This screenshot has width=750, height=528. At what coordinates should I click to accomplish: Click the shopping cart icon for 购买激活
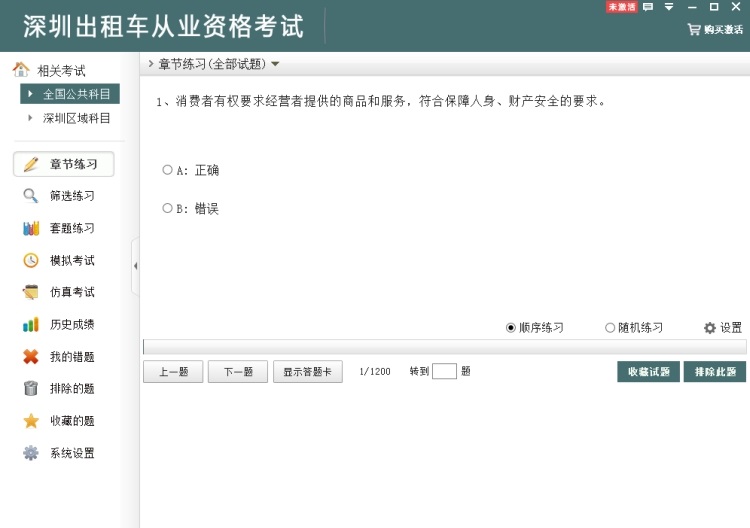694,29
